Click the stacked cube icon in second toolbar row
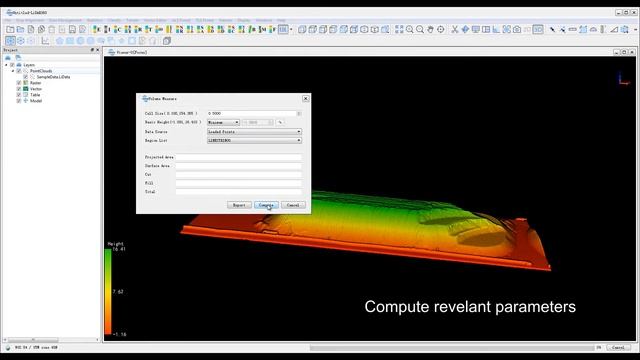The image size is (640, 360). click(x=167, y=41)
